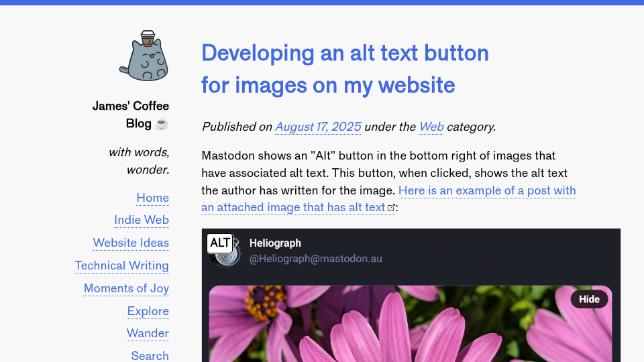
Task: Visit the Wander link
Action: point(148,333)
